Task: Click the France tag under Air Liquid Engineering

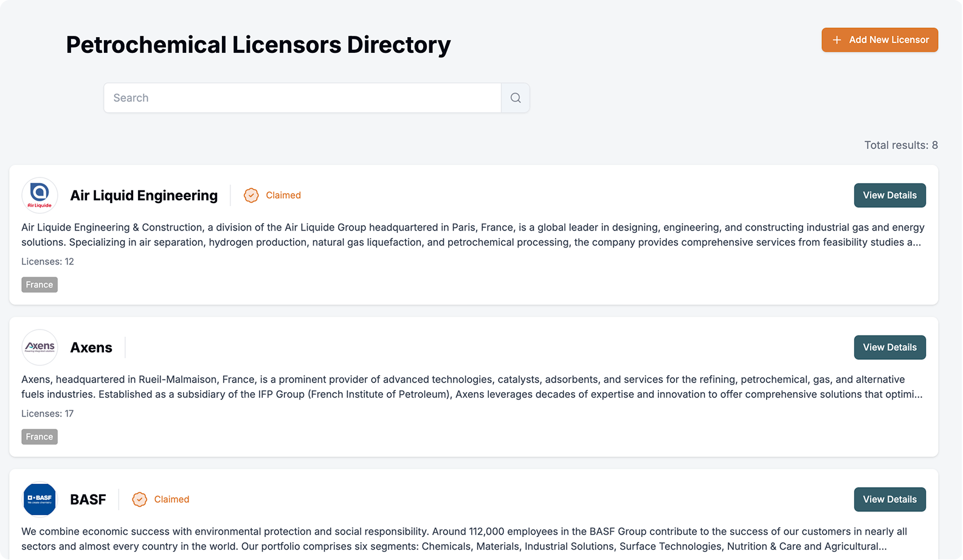Action: tap(40, 285)
